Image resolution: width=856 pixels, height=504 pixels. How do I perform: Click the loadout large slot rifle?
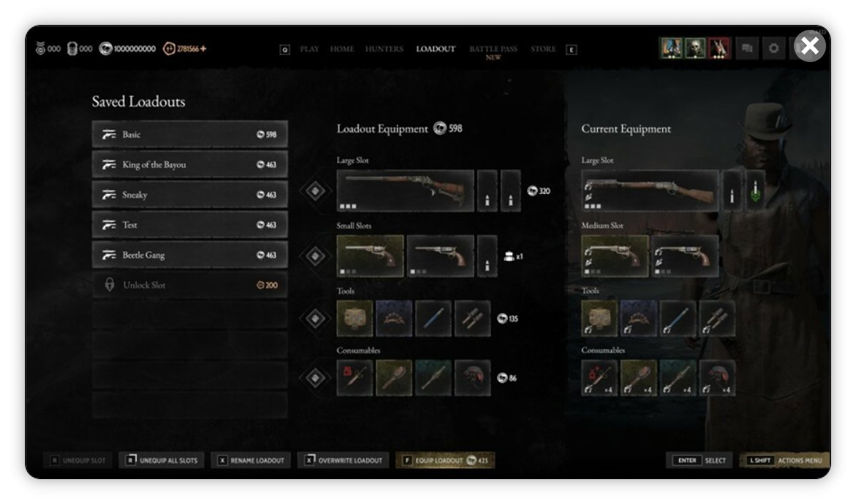point(405,191)
